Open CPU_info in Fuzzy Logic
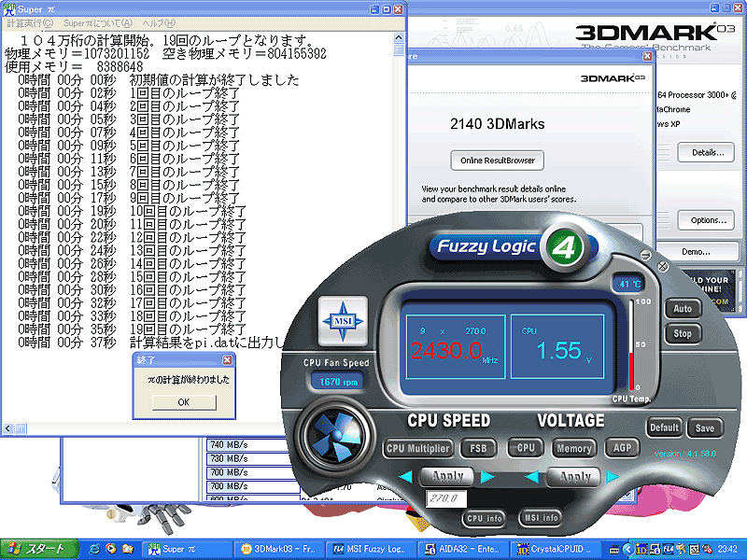 point(485,518)
